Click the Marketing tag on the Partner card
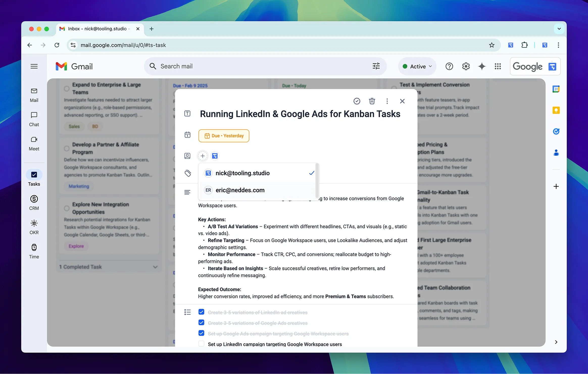 79,186
